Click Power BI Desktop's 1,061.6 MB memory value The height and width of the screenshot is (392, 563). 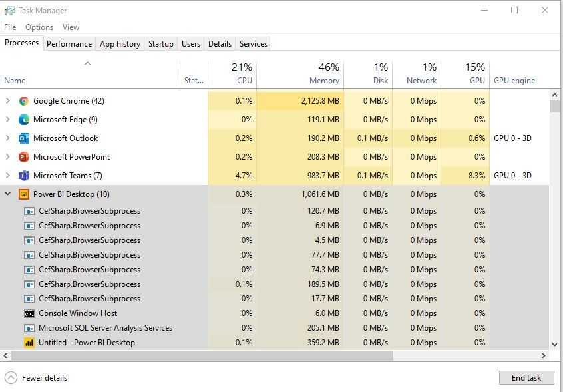pos(320,194)
